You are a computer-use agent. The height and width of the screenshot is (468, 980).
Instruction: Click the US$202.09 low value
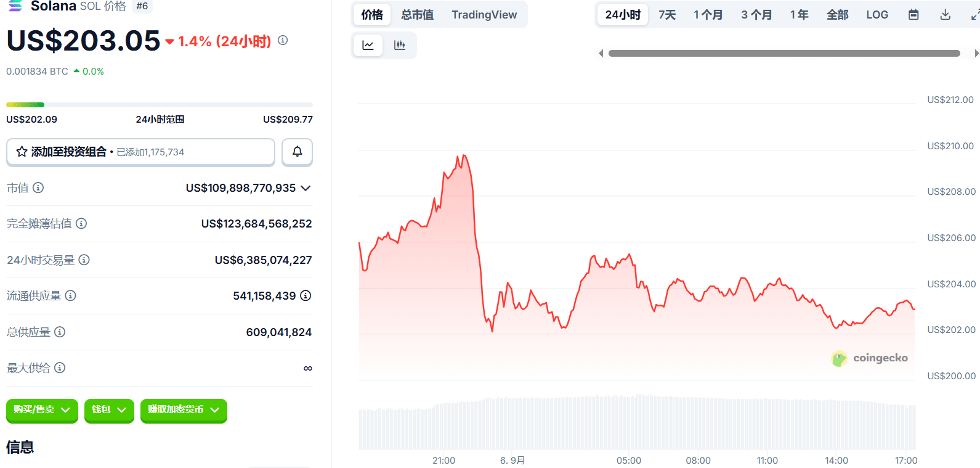point(31,120)
